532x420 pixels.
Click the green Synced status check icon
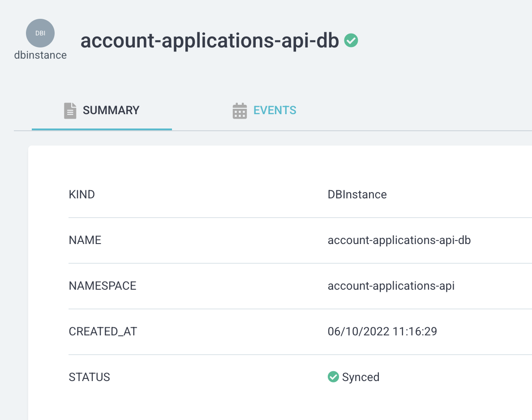[x=333, y=377]
